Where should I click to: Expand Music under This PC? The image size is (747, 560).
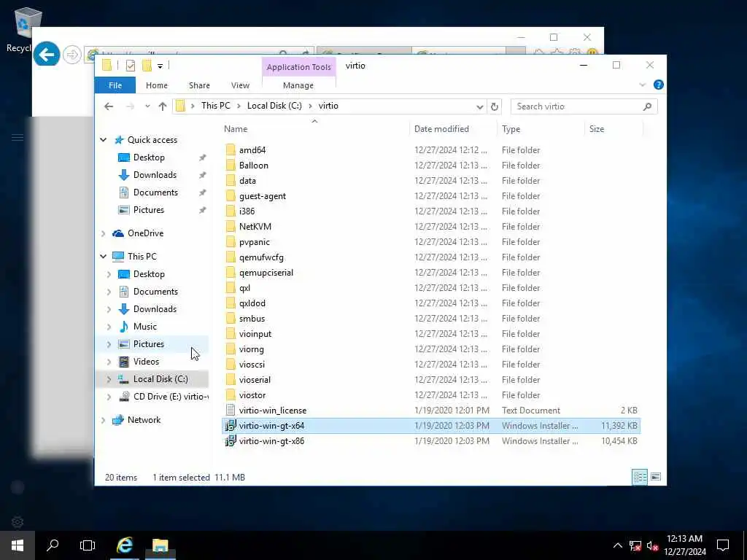tap(109, 327)
